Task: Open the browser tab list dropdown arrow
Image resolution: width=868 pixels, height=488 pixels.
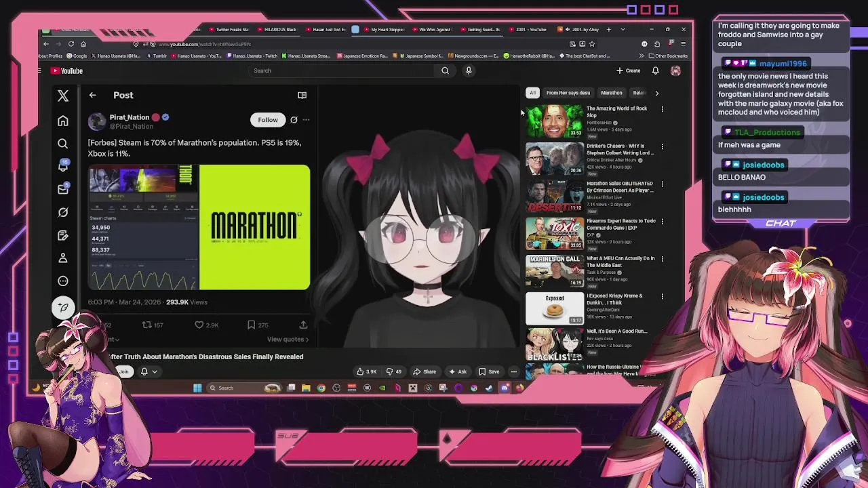Action: pos(623,29)
